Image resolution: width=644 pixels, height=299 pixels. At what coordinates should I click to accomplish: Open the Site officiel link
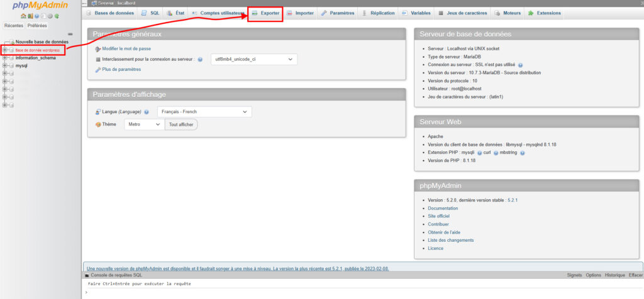(438, 216)
